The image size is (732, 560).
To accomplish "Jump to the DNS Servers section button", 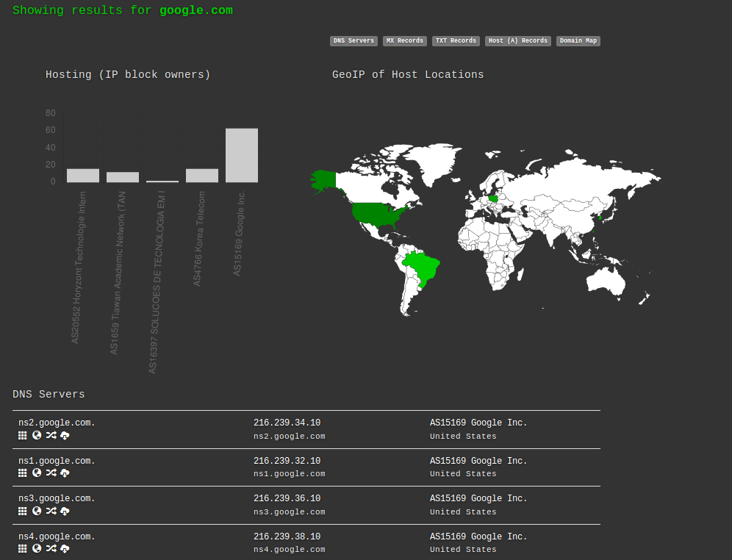I will click(354, 41).
